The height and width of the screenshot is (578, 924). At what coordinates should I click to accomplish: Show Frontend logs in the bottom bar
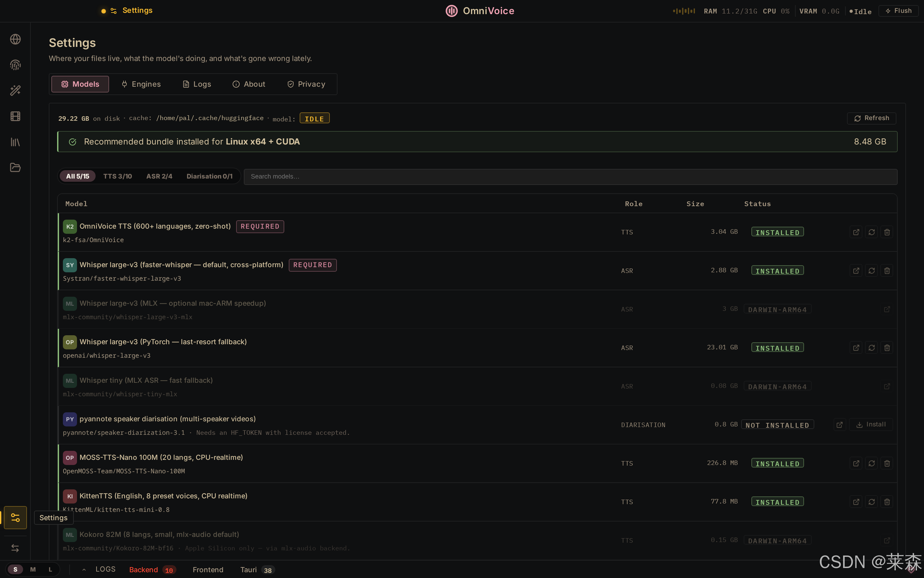[x=208, y=570]
